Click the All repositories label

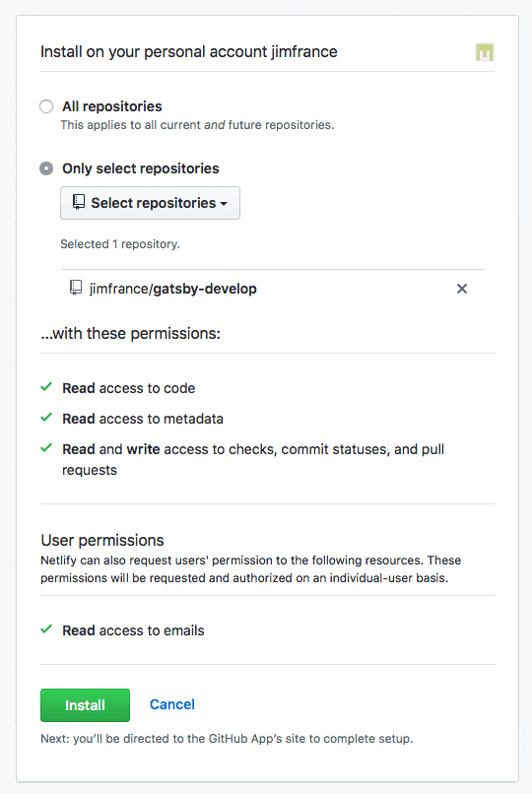pos(112,106)
